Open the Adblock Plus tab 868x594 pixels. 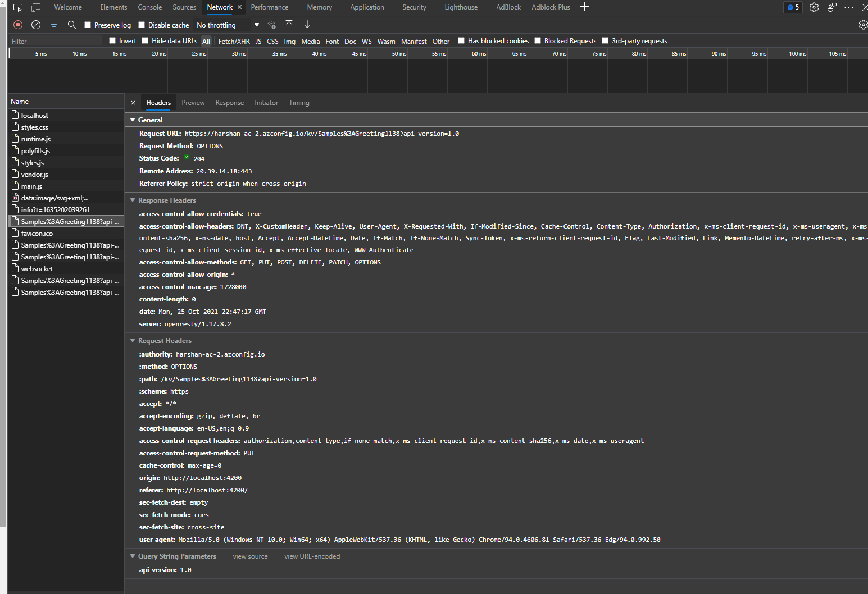point(551,7)
